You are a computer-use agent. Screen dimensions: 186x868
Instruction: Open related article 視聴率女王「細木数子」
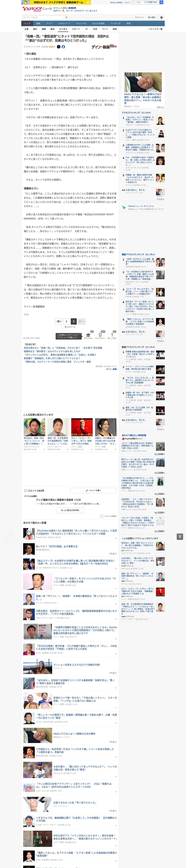[52, 351]
